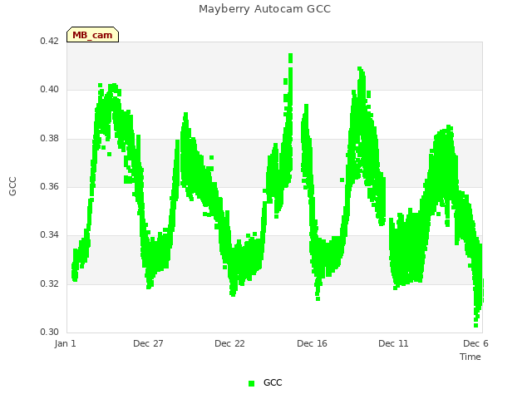Click the 0.30 y-axis value
The height and width of the screenshot is (399, 532).
[50, 332]
